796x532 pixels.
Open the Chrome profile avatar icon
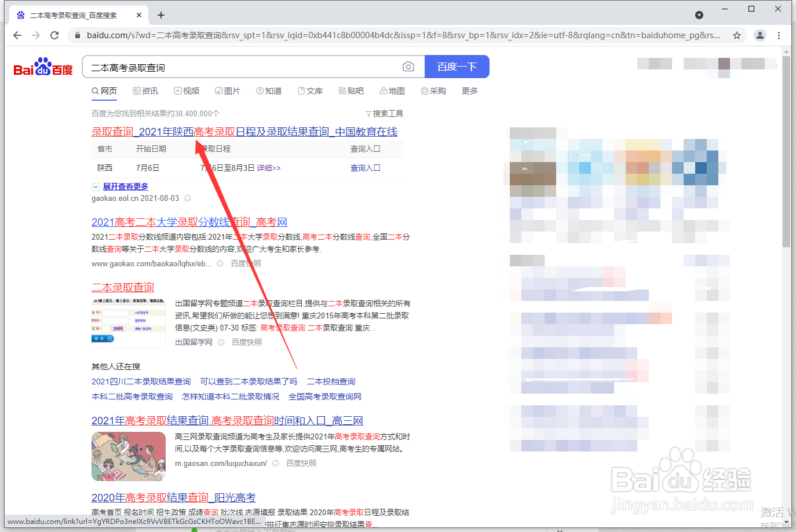click(760, 35)
